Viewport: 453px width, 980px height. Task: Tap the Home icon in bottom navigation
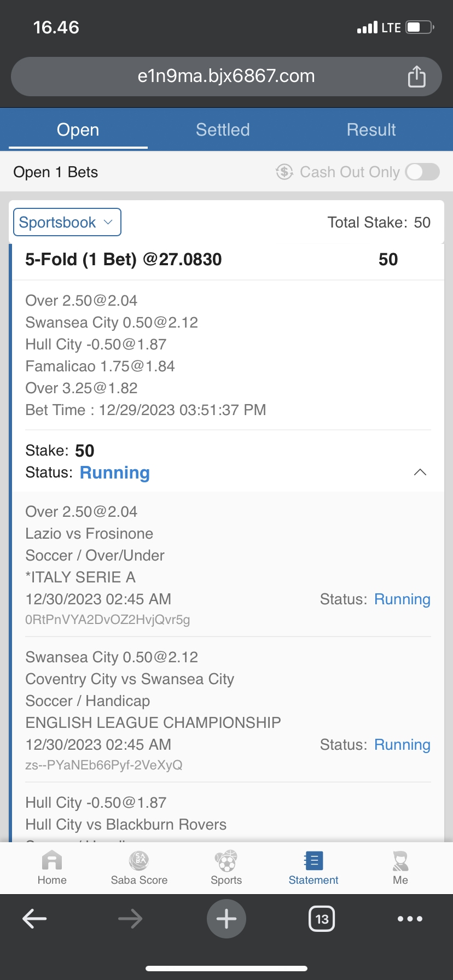[52, 862]
